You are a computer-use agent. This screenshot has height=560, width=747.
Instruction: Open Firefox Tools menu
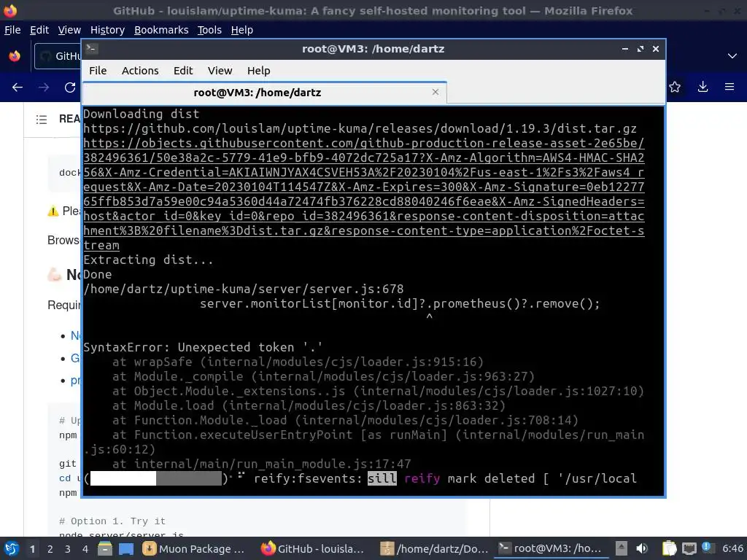[x=209, y=30]
